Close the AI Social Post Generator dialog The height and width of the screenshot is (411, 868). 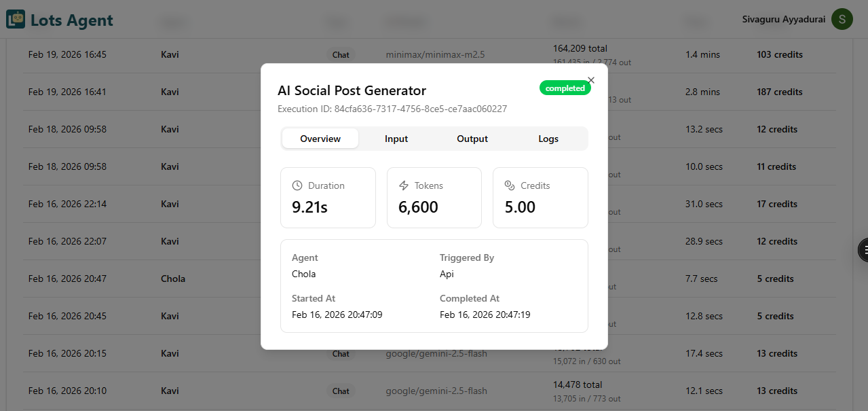[x=591, y=80]
